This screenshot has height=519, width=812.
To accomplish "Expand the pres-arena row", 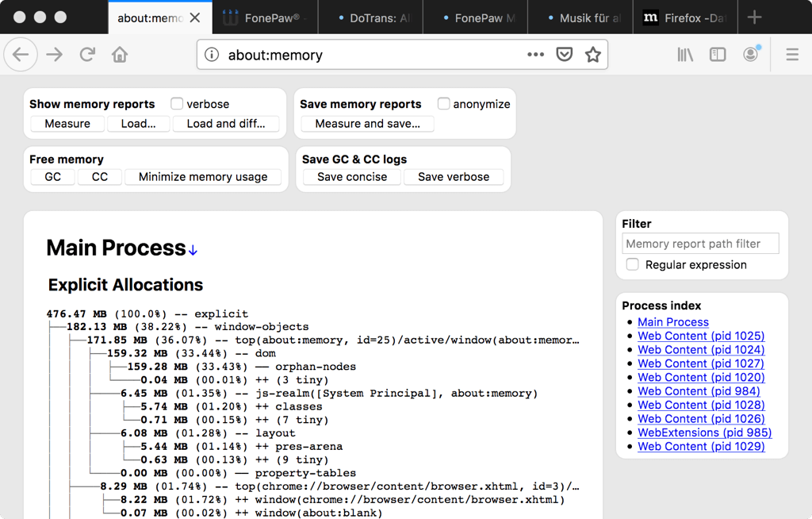I will 241,447.
